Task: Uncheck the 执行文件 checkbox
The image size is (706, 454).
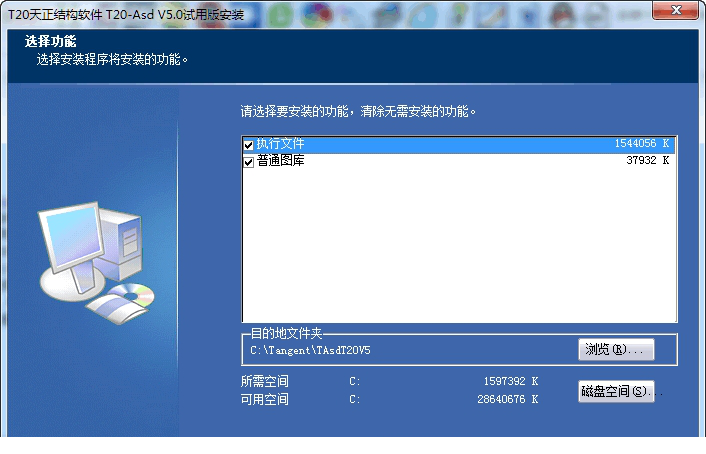Action: [249, 145]
